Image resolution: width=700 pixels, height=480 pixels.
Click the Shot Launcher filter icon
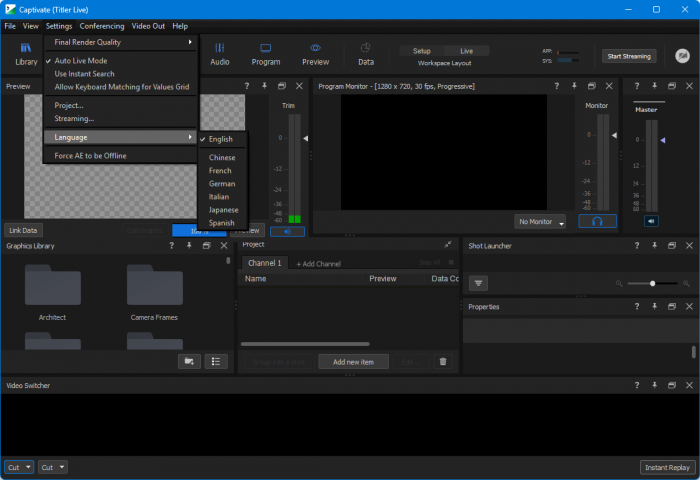(479, 283)
